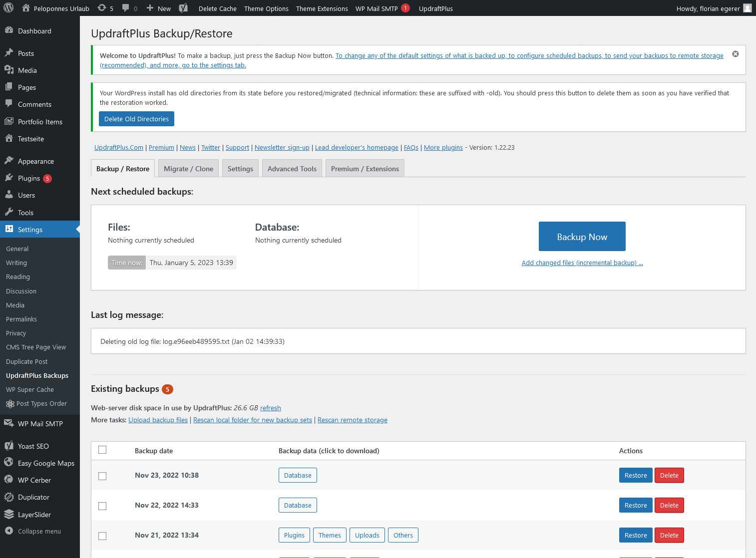This screenshot has height=558, width=756.
Task: Open Portfolio Items menu
Action: (x=40, y=122)
